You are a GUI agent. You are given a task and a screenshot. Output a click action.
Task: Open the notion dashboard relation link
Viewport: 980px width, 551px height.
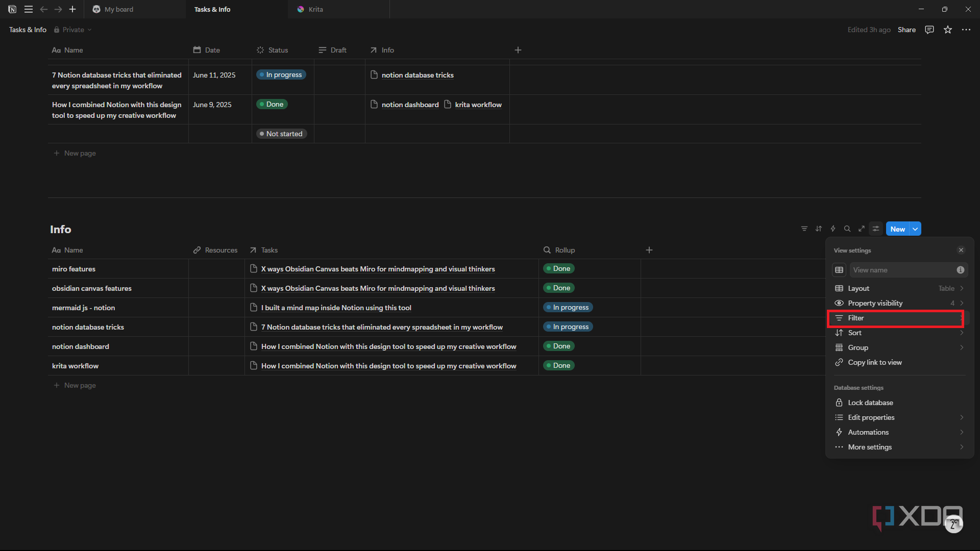coord(410,105)
